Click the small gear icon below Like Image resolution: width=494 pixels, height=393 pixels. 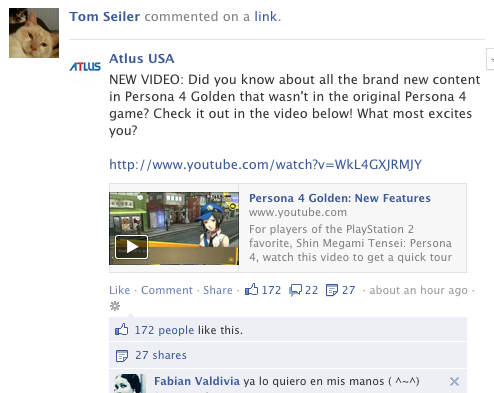115,306
